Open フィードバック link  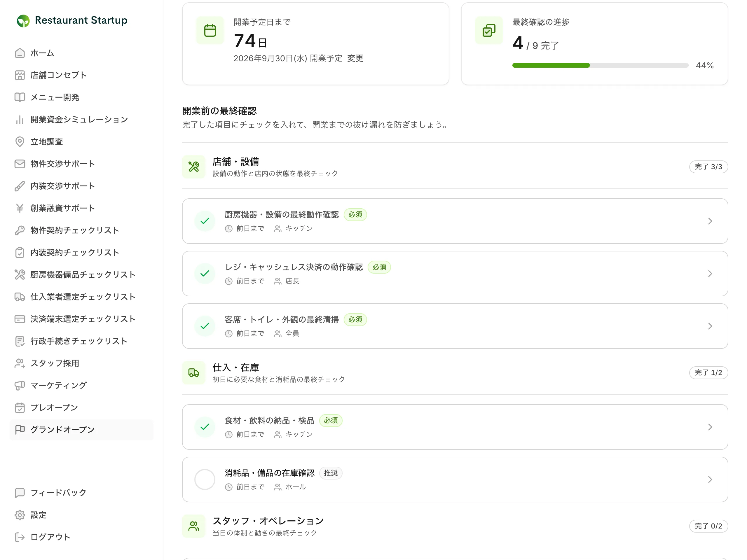pos(81,493)
